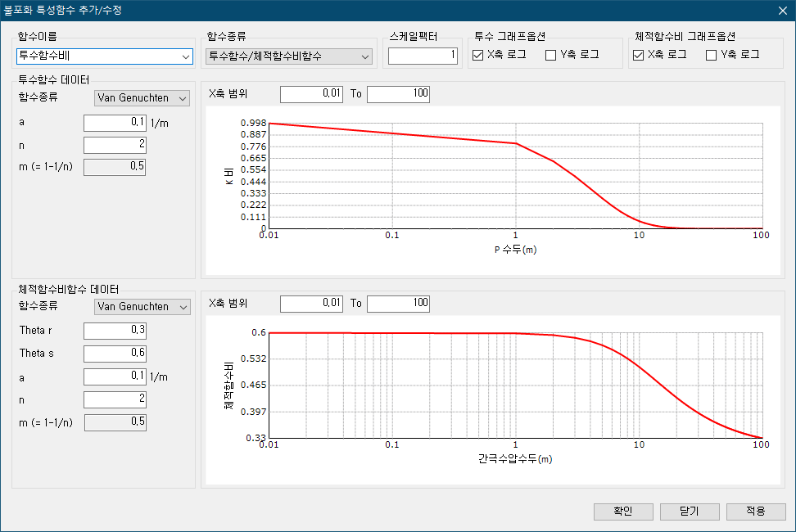796x532 pixels.
Task: Click X축 범위 'To' field of bottom graph
Action: (398, 304)
